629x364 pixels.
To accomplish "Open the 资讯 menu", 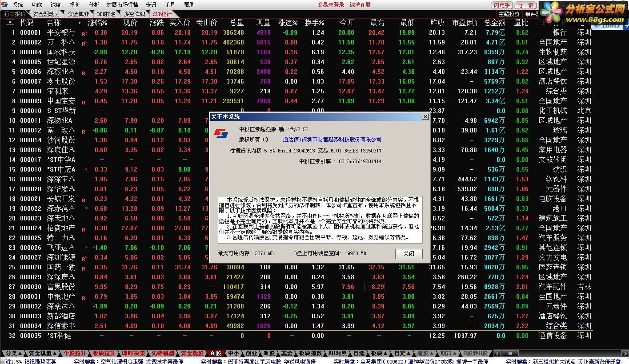I will coord(151,5).
